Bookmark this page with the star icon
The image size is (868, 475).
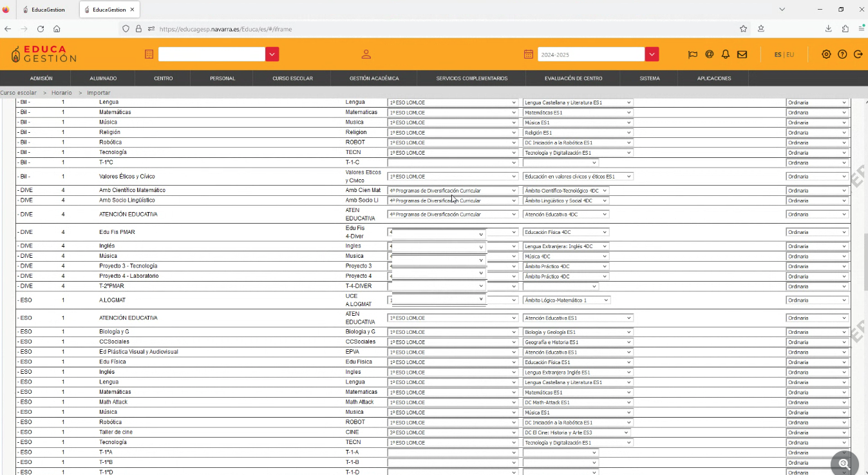click(x=743, y=28)
